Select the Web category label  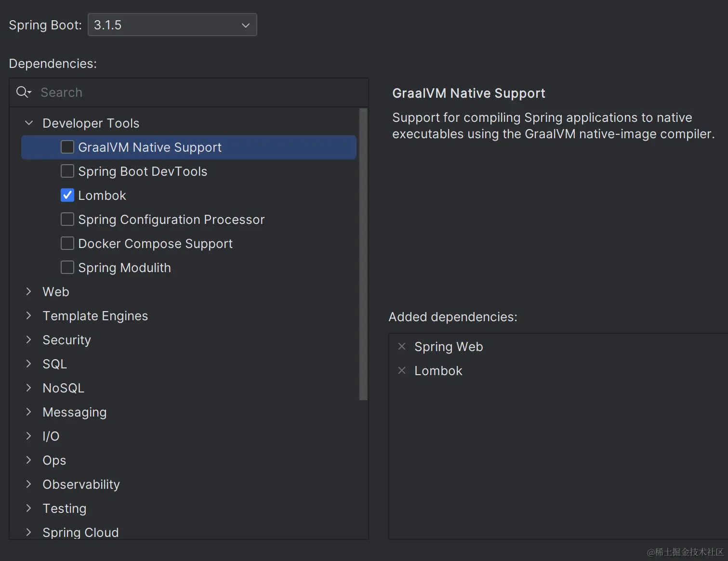[56, 292]
